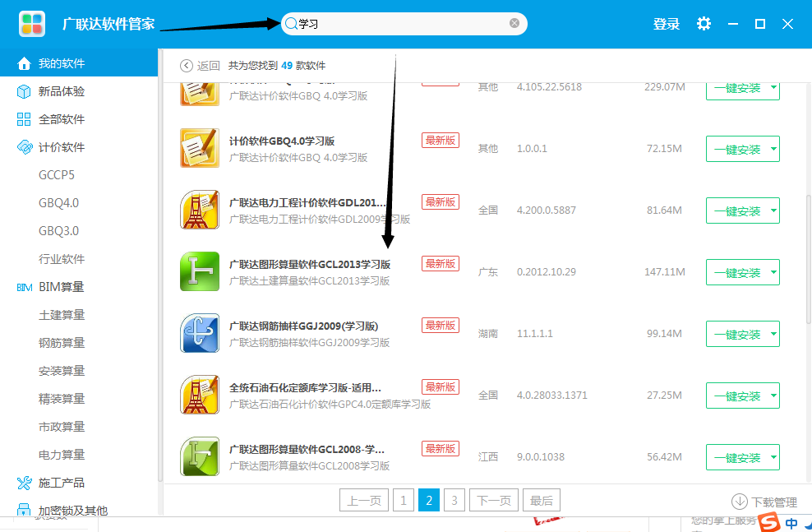Toggle the 中 Chinese input mode indicator
The height and width of the screenshot is (532, 812).
point(791,523)
